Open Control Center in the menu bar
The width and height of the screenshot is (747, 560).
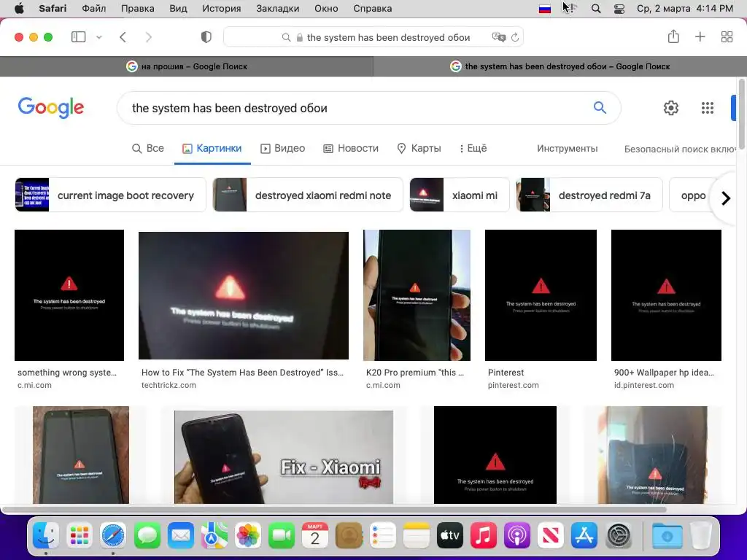tap(619, 9)
